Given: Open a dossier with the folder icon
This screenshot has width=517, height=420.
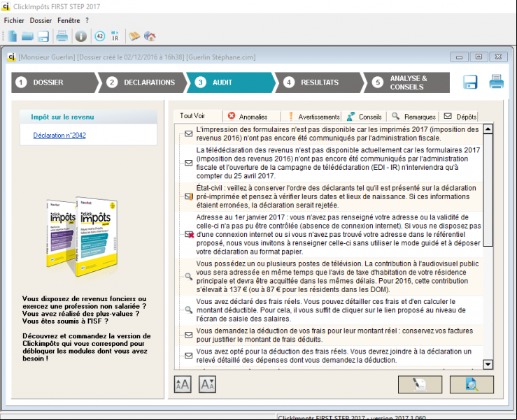Looking at the screenshot, I should point(28,36).
